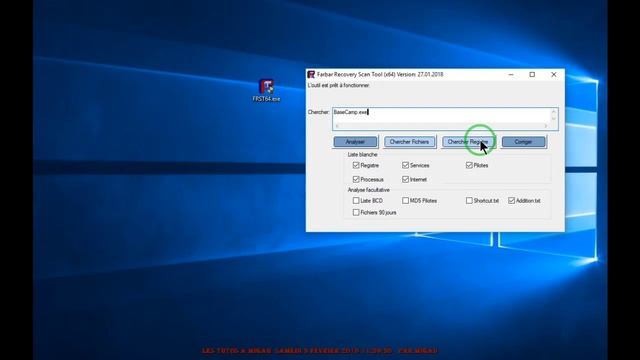This screenshot has width=640, height=360.
Task: Enable the Shortcut.txt checkbox
Action: coord(469,200)
